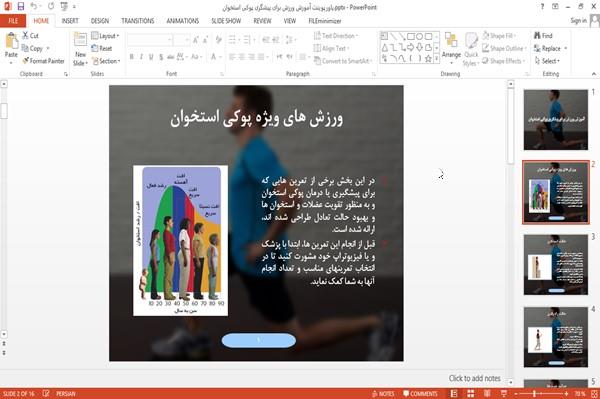Click the Cut scissors button
Image resolution: width=600 pixels, height=399 pixels.
pos(30,36)
